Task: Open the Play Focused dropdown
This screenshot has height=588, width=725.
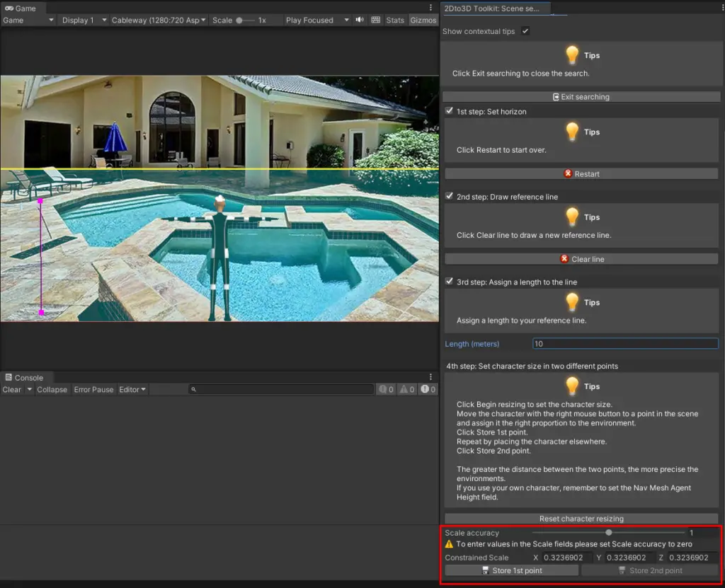Action: click(x=316, y=21)
